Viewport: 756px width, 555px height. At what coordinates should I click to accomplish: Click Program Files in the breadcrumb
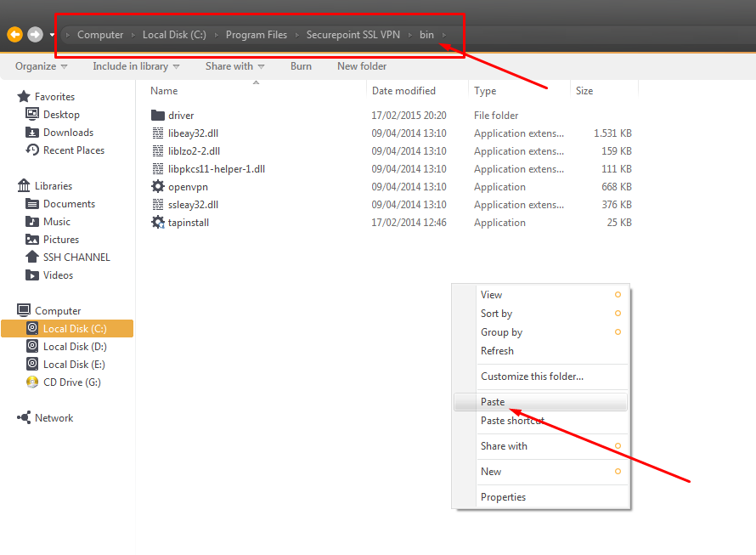[x=256, y=35]
